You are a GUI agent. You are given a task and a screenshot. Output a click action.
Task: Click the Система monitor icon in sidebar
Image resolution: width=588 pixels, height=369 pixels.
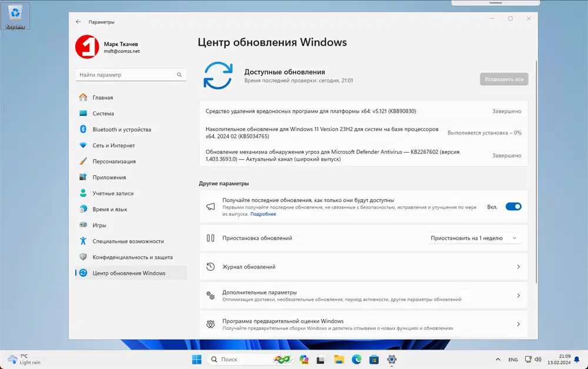[83, 113]
